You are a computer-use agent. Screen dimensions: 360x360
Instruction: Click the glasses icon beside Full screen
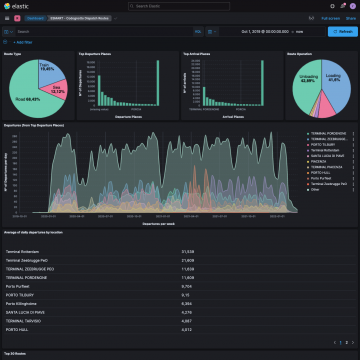(311, 18)
